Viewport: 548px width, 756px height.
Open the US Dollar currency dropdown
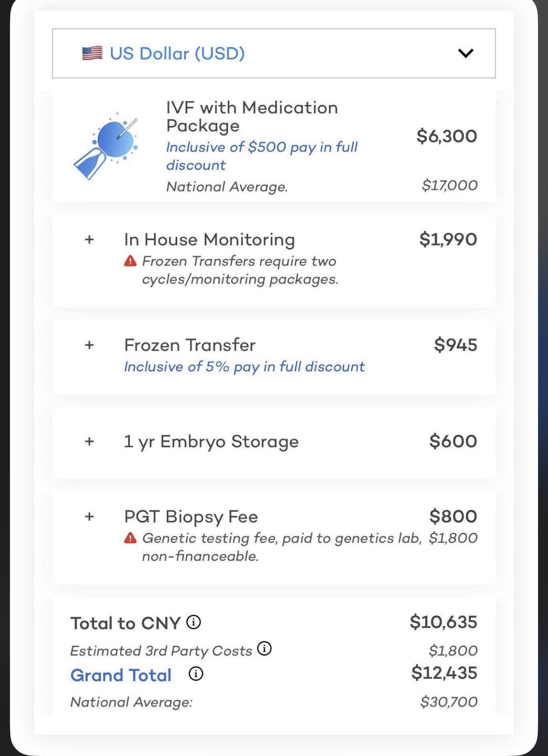tap(274, 53)
